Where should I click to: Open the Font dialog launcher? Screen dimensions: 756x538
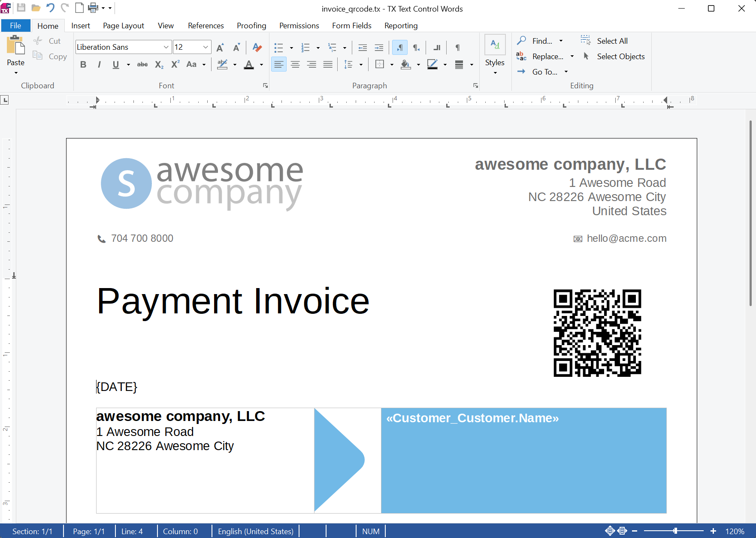pyautogui.click(x=266, y=86)
